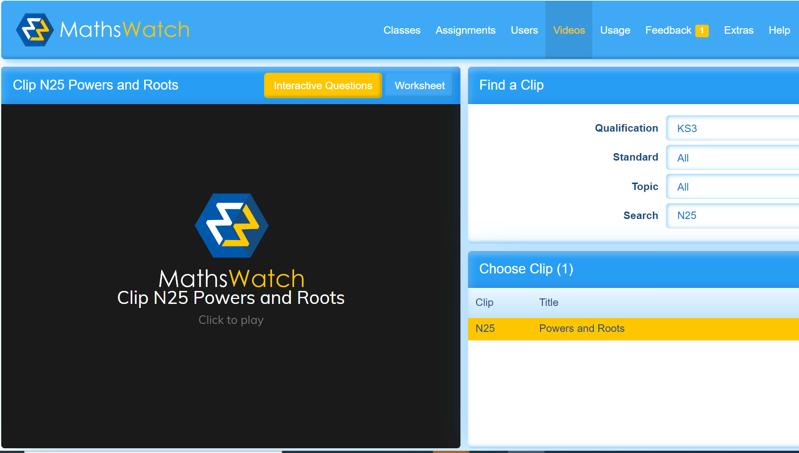Screen dimensions: 799x453
Task: Open the Extras menu
Action: 738,31
